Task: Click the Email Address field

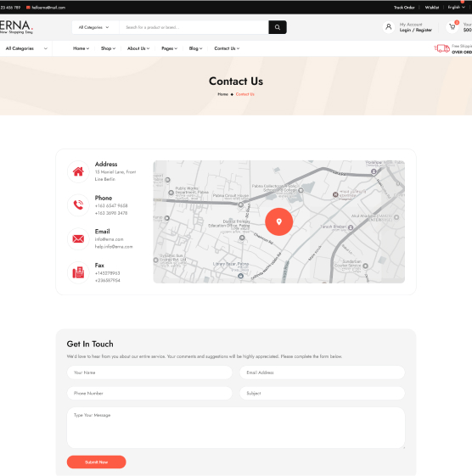Action: point(323,372)
